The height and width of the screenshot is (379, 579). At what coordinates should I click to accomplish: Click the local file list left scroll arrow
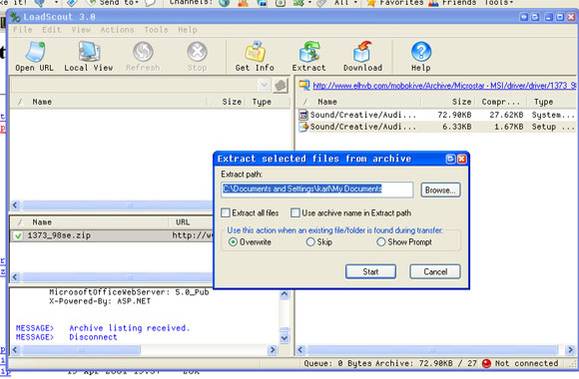15,205
